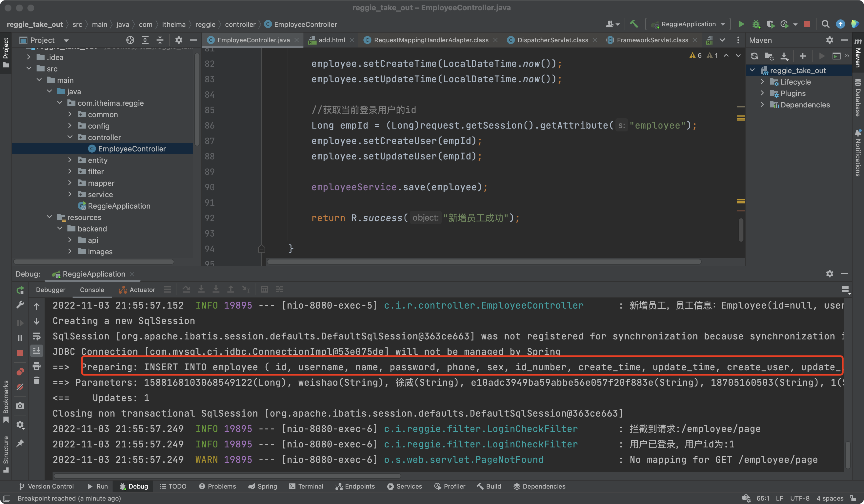The height and width of the screenshot is (504, 864).
Task: Rerun ReggieApplication in the debug panel
Action: (20, 290)
